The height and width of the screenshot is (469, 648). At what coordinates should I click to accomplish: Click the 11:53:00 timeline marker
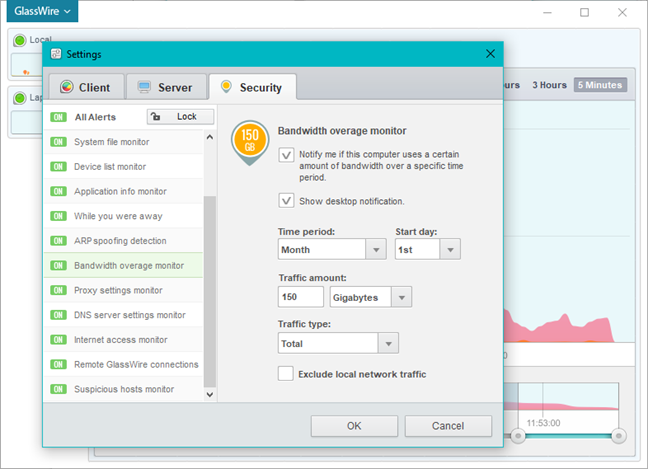543,423
